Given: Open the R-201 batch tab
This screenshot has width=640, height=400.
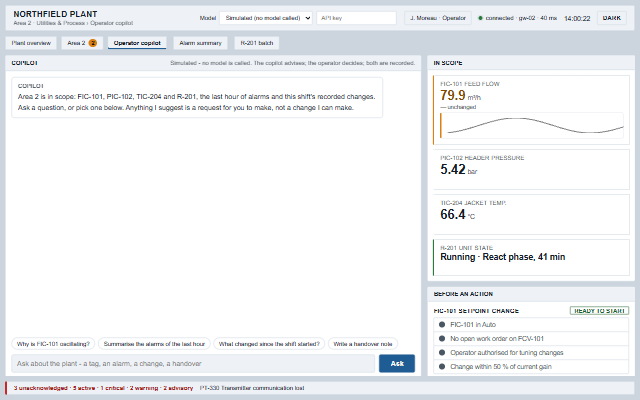Looking at the screenshot, I should point(257,43).
